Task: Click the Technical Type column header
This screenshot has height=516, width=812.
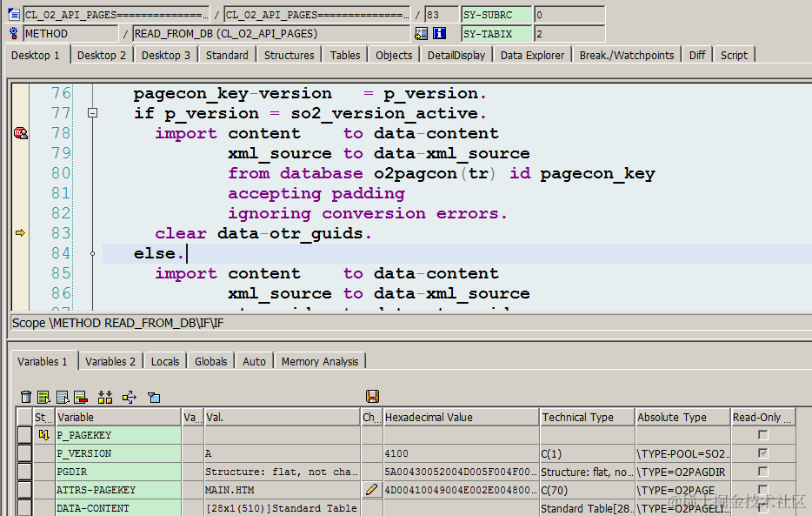Action: pyautogui.click(x=587, y=417)
